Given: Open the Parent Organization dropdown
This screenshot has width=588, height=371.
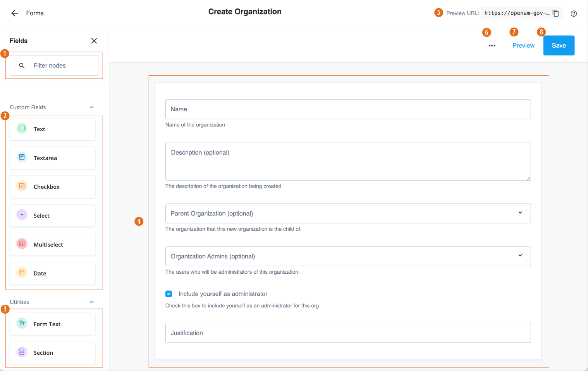Looking at the screenshot, I should tap(520, 213).
